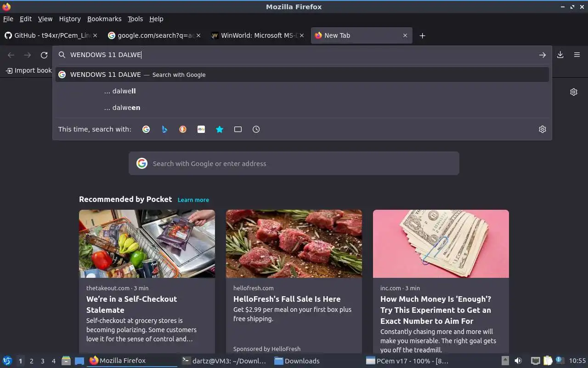Click the go arrow in the address bar
The image size is (588, 368).
click(x=543, y=55)
